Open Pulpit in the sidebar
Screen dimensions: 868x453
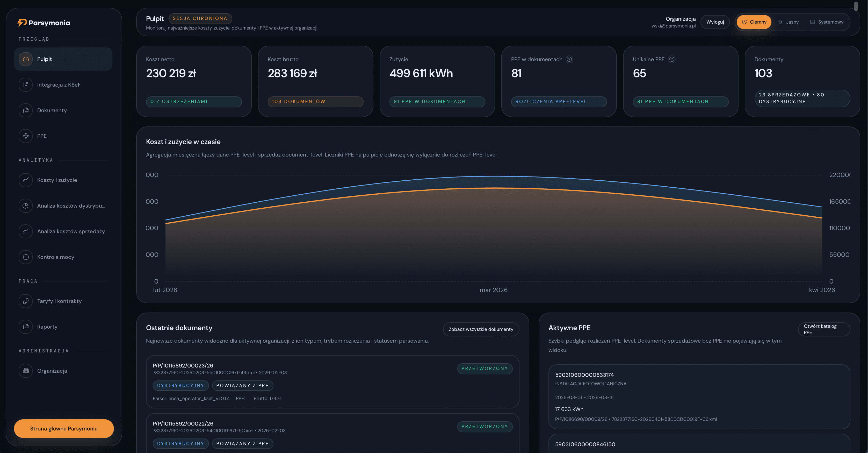[63, 59]
